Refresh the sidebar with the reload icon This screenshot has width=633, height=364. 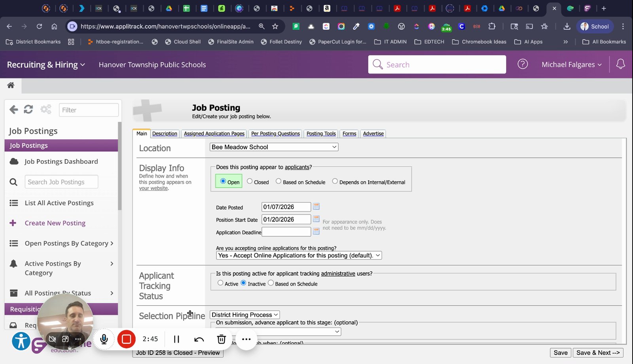point(28,110)
